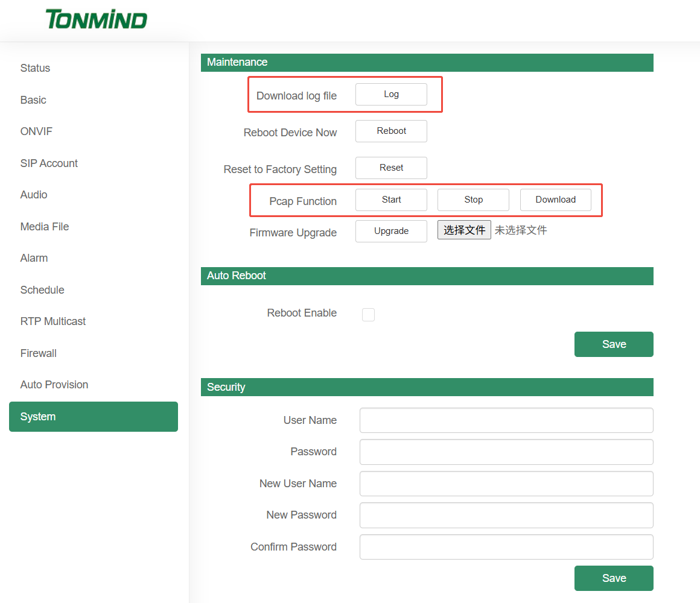Select Auto Provision in sidebar
Screen dimensions: 700x603
coord(54,385)
